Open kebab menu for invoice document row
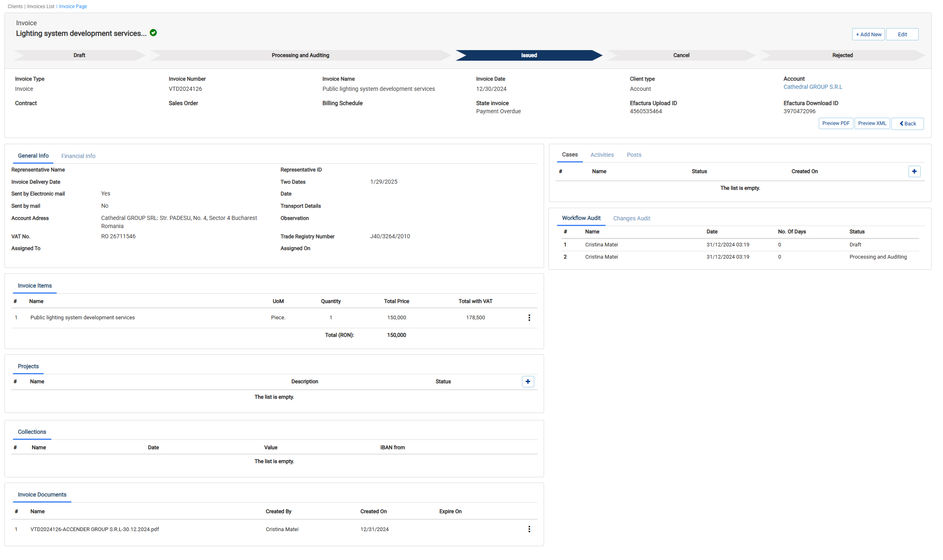This screenshot has width=943, height=560. [x=529, y=529]
